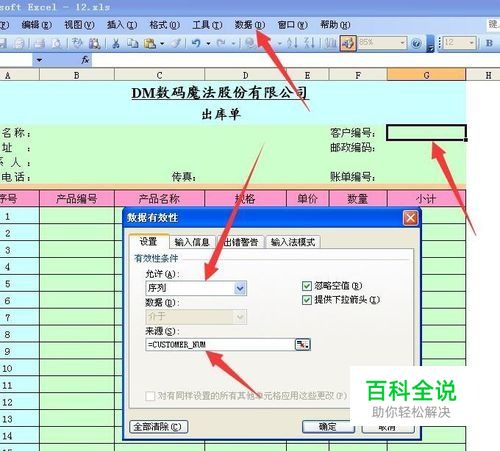The width and height of the screenshot is (500, 451).
Task: Open Print Preview from the toolbar
Action: coord(57,43)
